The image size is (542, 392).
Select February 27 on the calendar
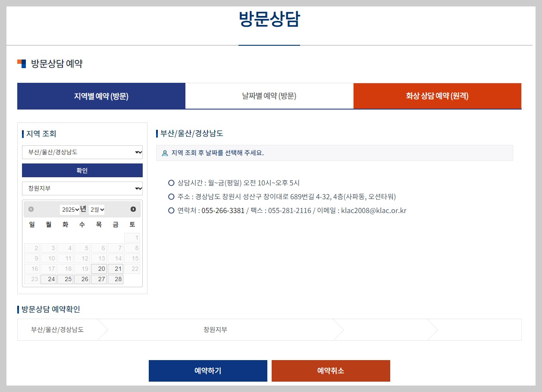tap(99, 279)
